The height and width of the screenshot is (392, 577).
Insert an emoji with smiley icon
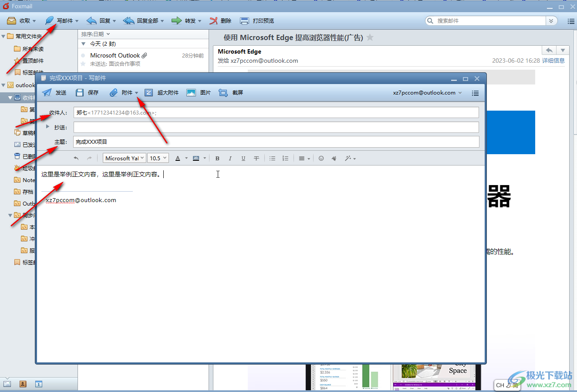321,159
